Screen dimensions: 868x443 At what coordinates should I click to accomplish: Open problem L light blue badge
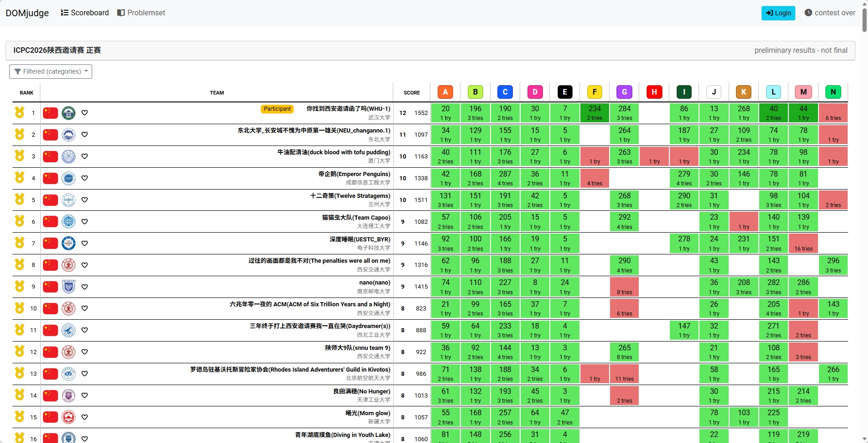point(774,92)
